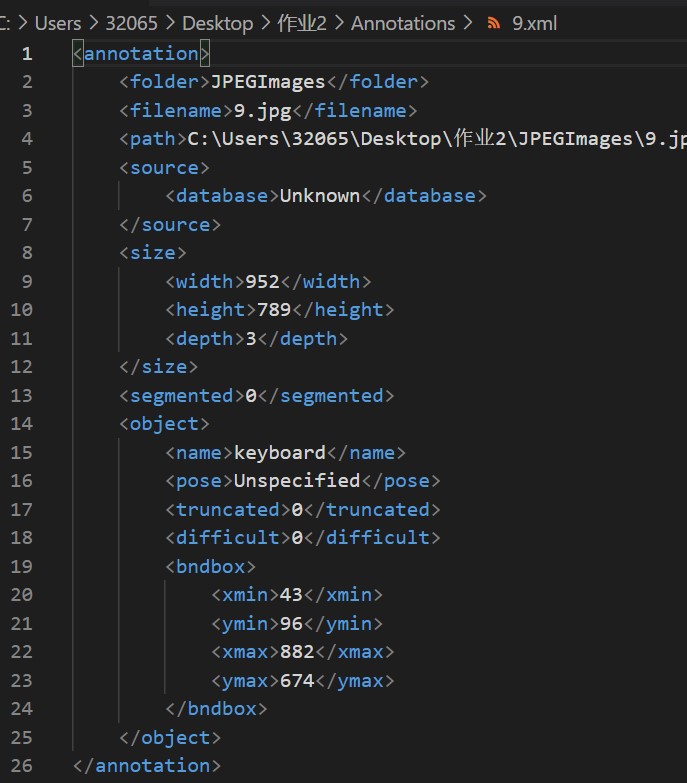Expand chevron after 作业2 breadcrumb
This screenshot has width=687, height=783.
point(339,23)
